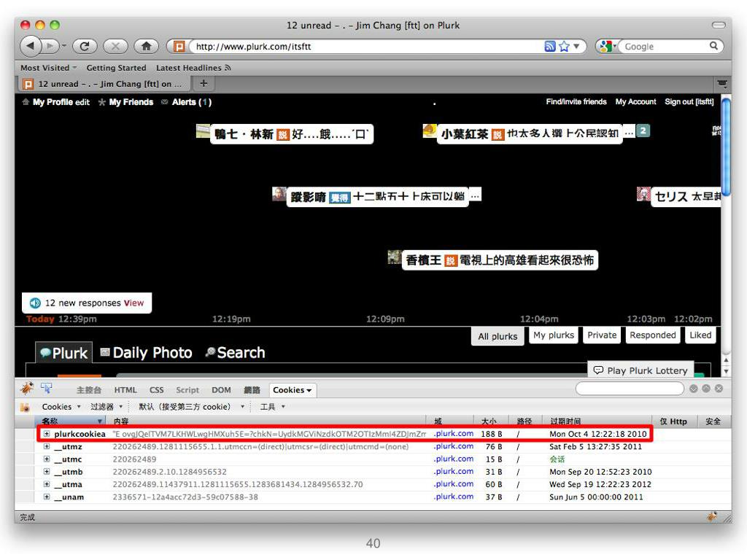The width and height of the screenshot is (747, 560).
Task: Filter timeline to Private plurks
Action: click(x=602, y=335)
